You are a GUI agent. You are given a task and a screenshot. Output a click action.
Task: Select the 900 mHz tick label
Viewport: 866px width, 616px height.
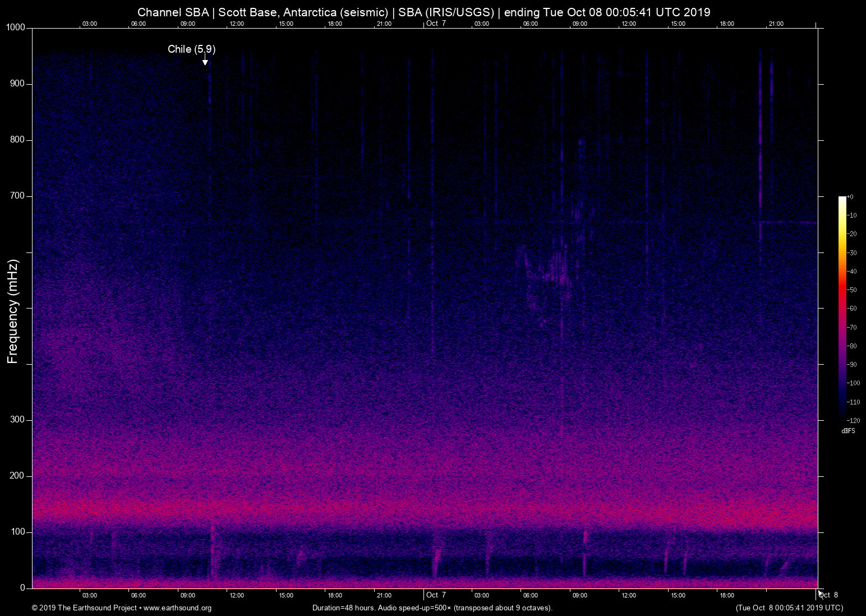click(17, 84)
